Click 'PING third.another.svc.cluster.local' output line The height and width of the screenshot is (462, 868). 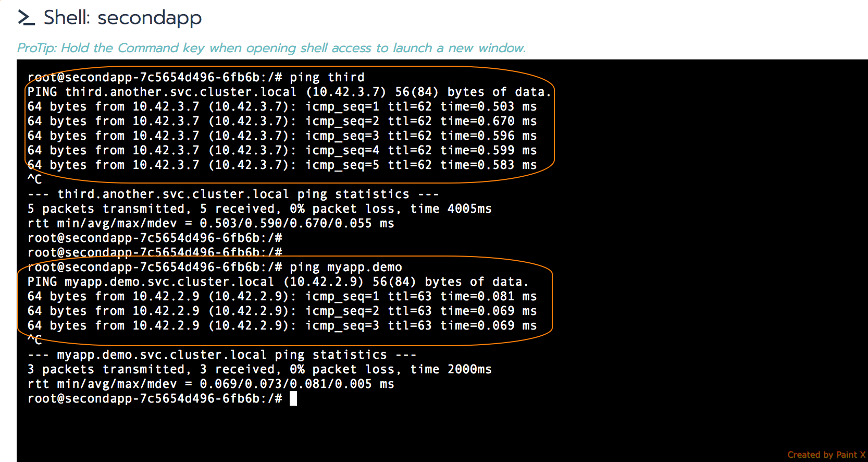(x=289, y=92)
